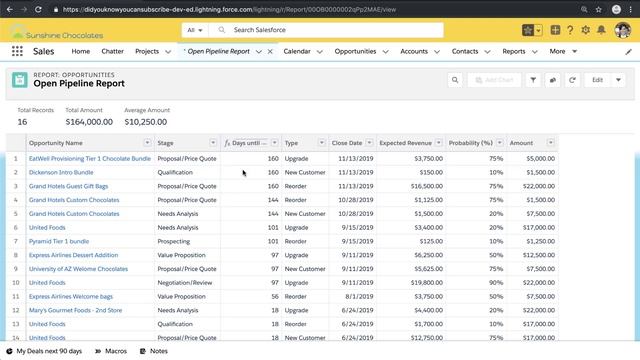Toggle report filters funnel icon

[533, 80]
